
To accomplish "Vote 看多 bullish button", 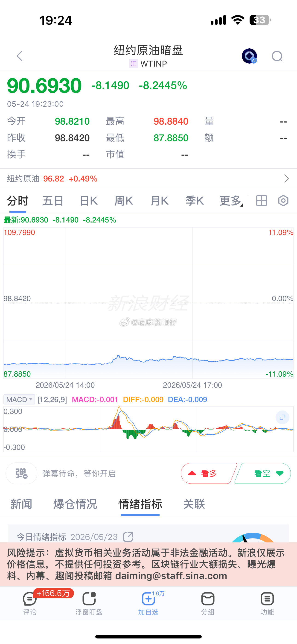I will point(209,473).
